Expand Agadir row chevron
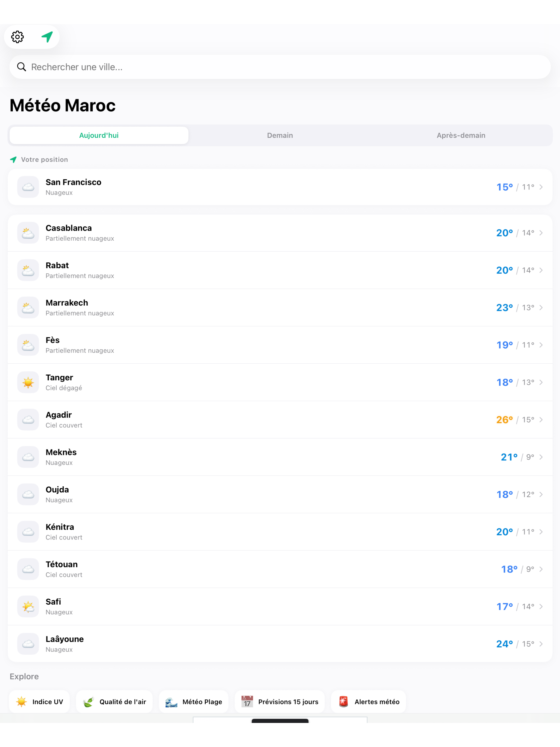The image size is (560, 747). pyautogui.click(x=541, y=420)
